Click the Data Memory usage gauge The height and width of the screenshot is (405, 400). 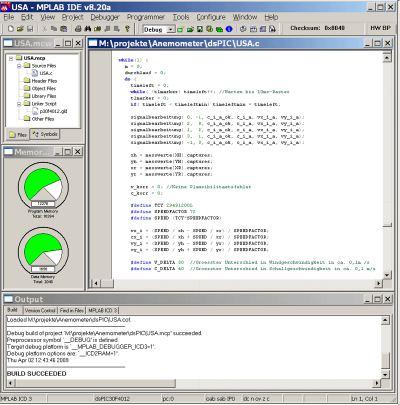(x=43, y=251)
